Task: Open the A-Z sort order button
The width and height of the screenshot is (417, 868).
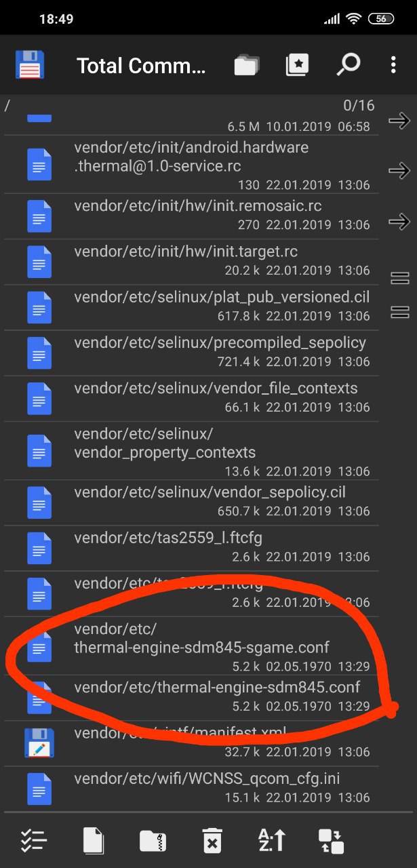Action: [x=272, y=841]
